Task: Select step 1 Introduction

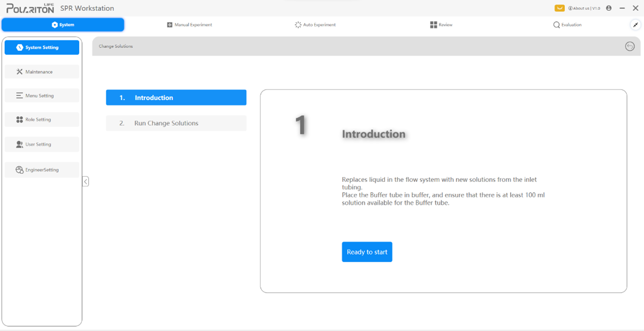Action: click(x=176, y=97)
